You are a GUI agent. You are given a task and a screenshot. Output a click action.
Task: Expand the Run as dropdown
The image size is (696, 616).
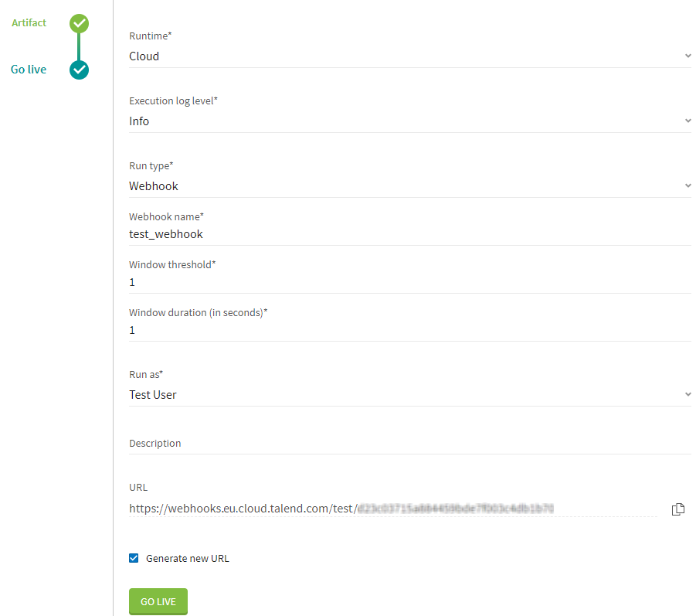pos(688,395)
